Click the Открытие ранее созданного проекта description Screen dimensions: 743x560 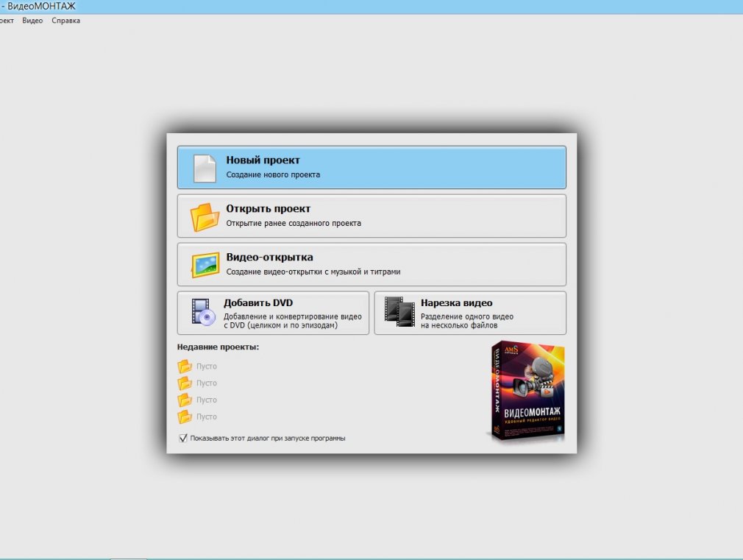click(294, 223)
